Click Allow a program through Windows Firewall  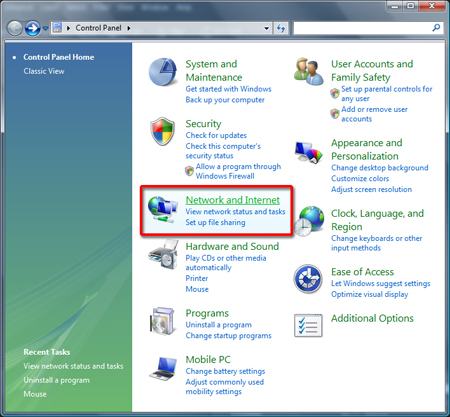pos(238,171)
